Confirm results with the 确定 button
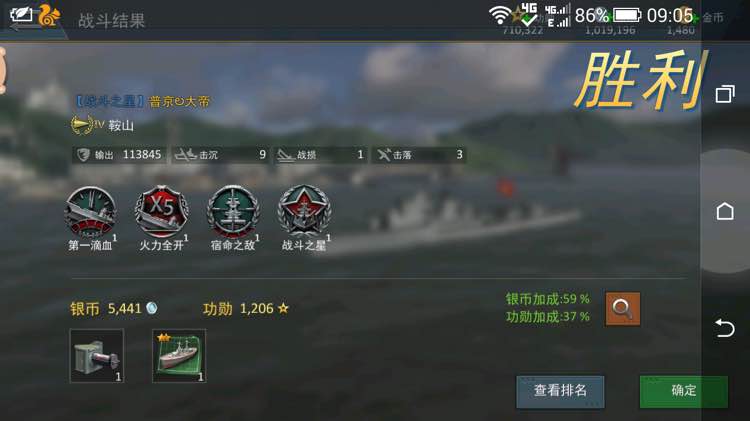The height and width of the screenshot is (421, 750). (x=684, y=391)
